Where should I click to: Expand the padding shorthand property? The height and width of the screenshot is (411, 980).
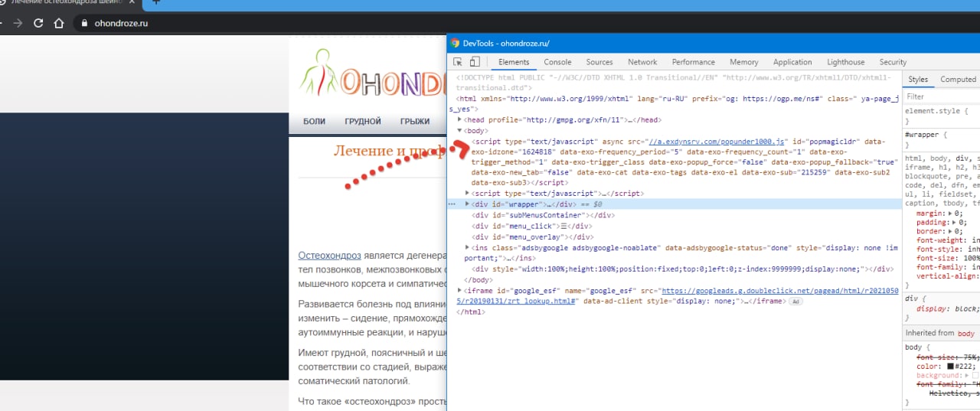coord(955,222)
